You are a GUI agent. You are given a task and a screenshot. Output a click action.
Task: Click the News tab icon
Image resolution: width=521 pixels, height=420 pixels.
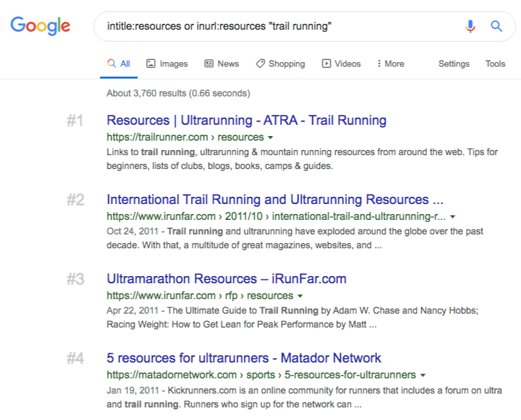point(209,63)
